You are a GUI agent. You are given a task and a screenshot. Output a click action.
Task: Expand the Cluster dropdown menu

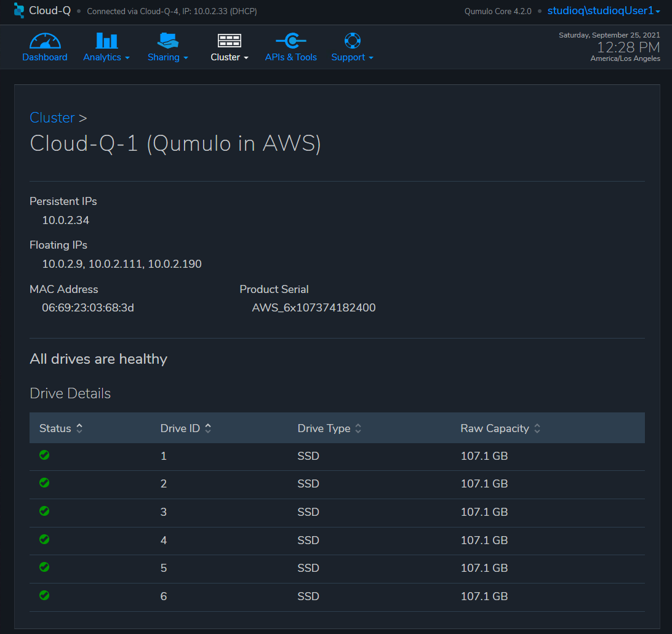246,58
